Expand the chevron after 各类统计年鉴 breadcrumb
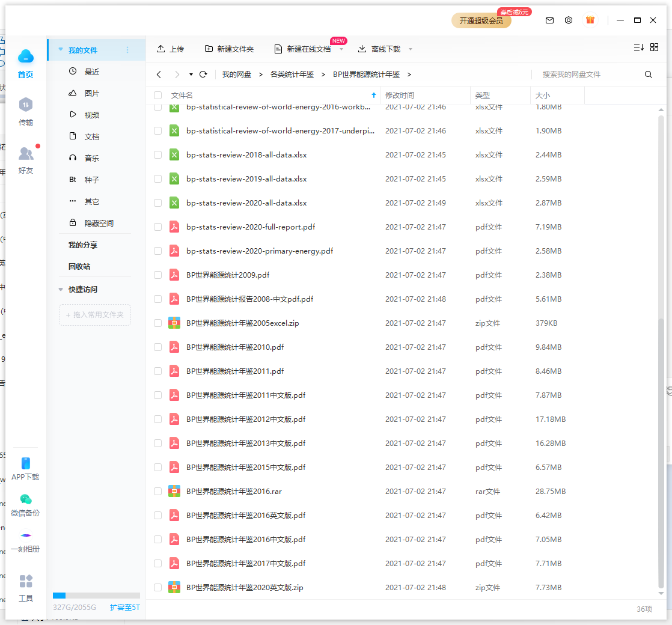Image resolution: width=672 pixels, height=625 pixels. coord(323,75)
